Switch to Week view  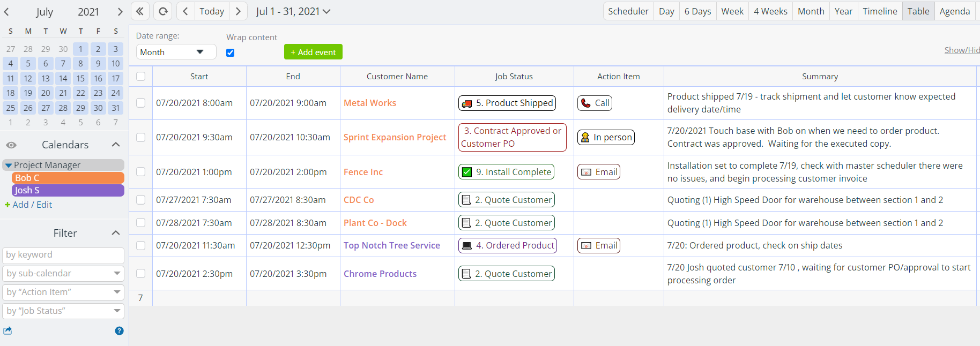(732, 11)
